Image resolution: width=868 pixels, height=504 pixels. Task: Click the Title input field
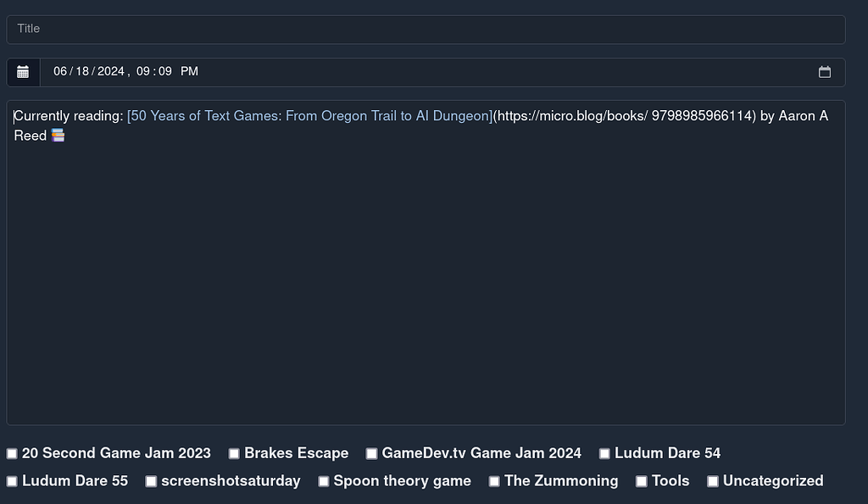pyautogui.click(x=426, y=30)
